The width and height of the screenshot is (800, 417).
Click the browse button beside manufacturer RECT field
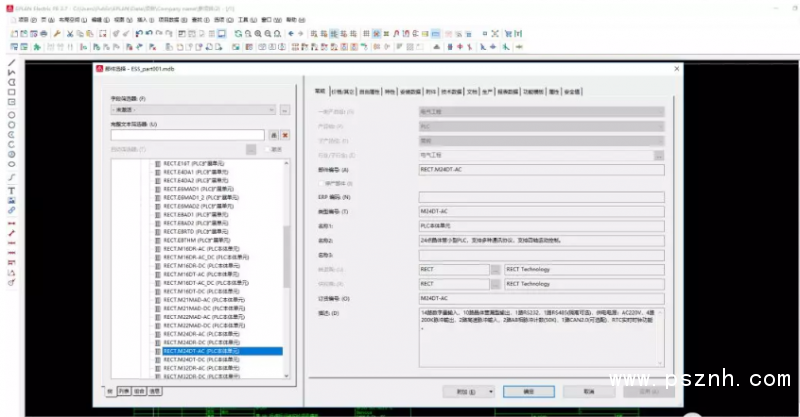(496, 269)
